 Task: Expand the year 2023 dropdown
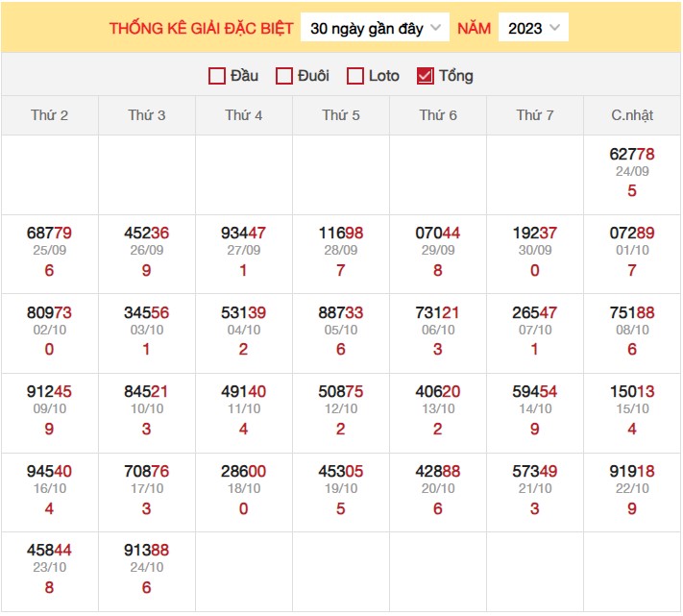[x=533, y=28]
